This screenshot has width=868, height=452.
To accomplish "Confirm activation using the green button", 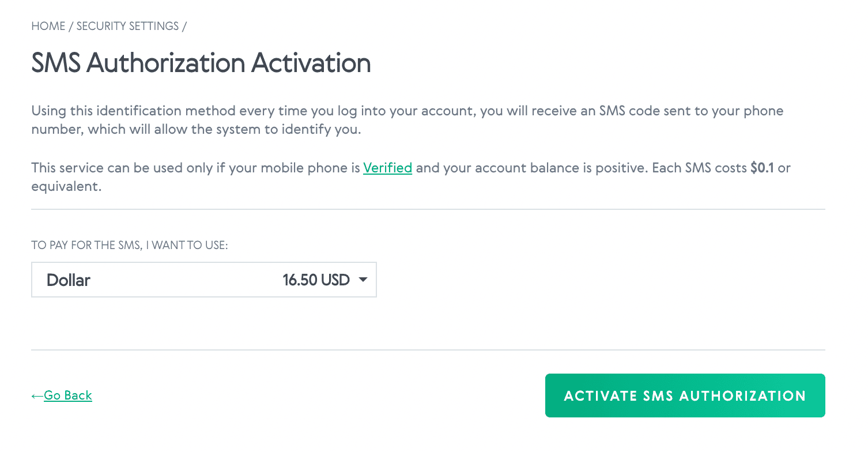I will point(685,395).
